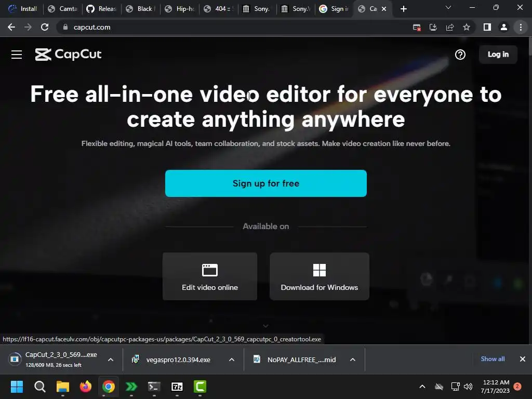Screen dimensions: 532x399
Task: Click the capcut.com address bar
Action: (234, 27)
